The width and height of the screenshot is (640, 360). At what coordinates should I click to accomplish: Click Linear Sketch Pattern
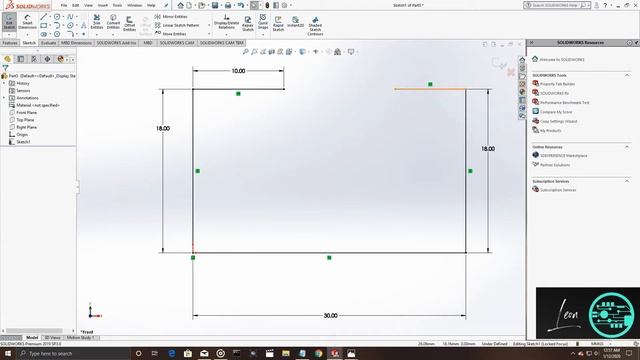177,25
